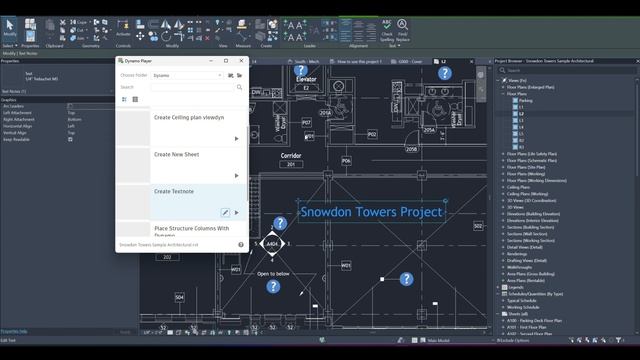Select the Snowdon Towers Project text note
This screenshot has height=360, width=640.
click(x=371, y=212)
